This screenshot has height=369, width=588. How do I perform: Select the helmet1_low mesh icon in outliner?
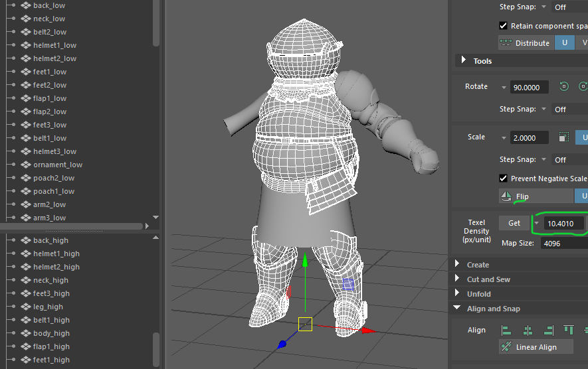pos(26,45)
